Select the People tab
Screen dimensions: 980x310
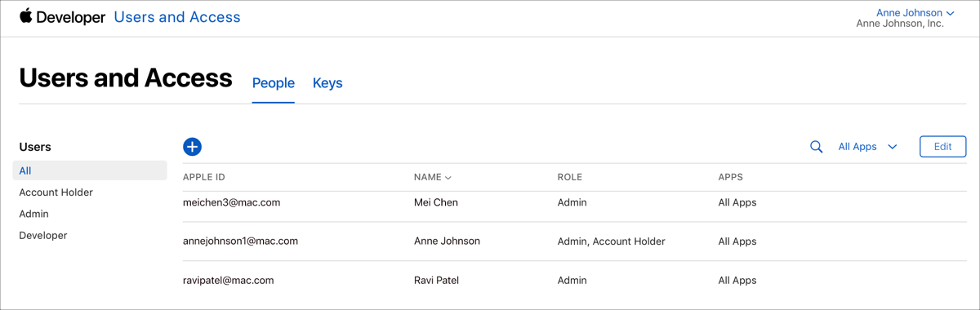[274, 83]
